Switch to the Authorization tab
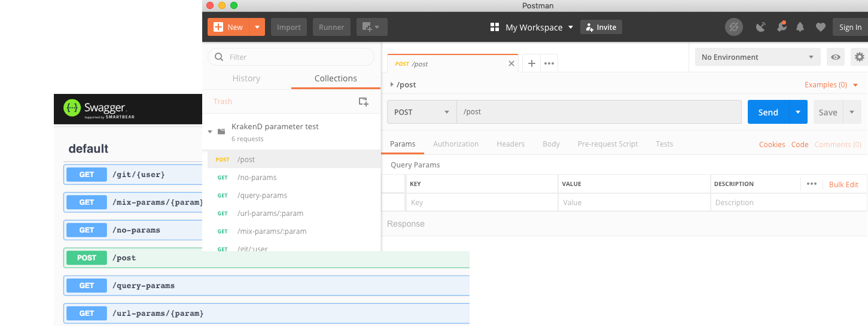The image size is (868, 326). click(x=456, y=144)
